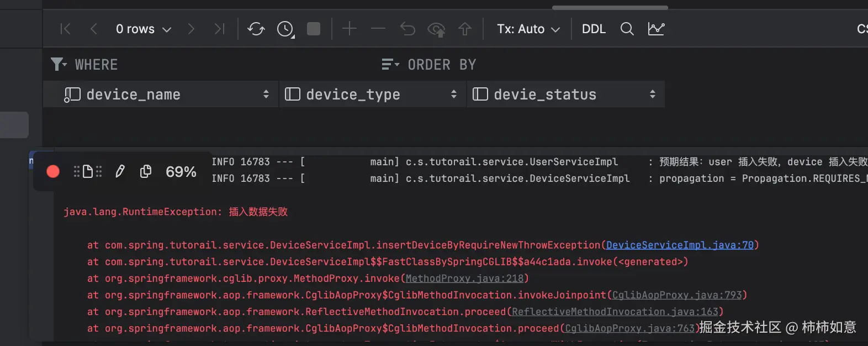Open CglibAopProxy.java:793 stack trace link
This screenshot has height=346, width=868.
tap(677, 295)
